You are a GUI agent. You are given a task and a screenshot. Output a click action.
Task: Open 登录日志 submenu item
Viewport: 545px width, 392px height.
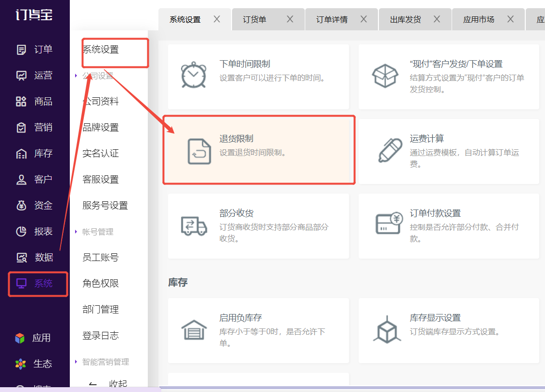click(x=101, y=335)
